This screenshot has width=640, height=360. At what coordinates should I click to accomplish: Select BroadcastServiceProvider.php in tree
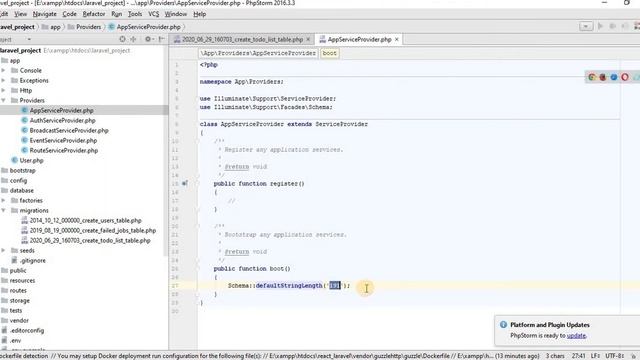click(69, 131)
